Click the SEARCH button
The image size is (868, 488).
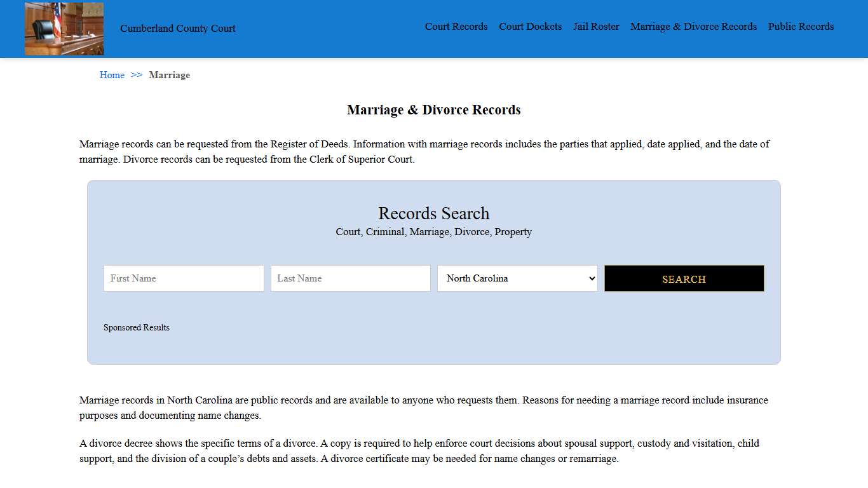click(684, 278)
